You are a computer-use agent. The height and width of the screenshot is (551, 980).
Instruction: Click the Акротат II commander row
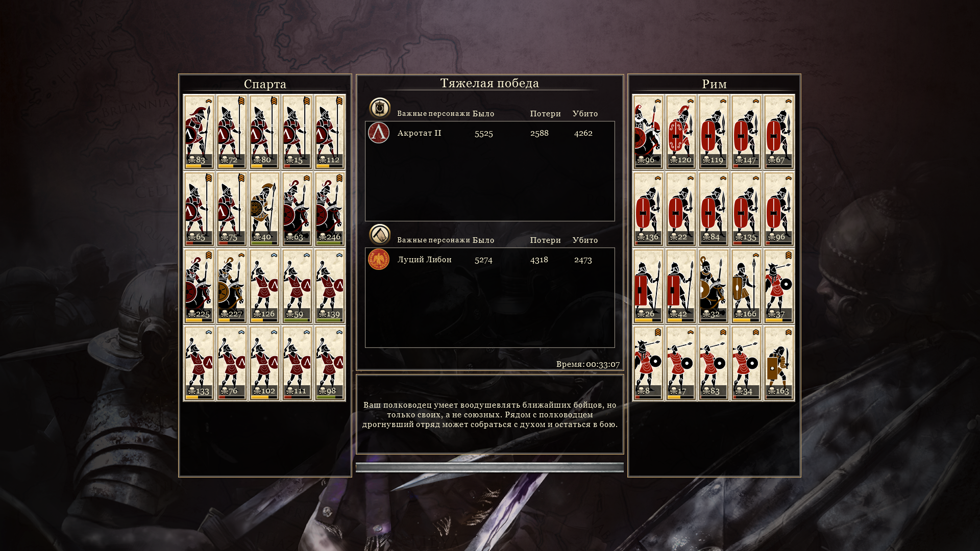pyautogui.click(x=490, y=133)
